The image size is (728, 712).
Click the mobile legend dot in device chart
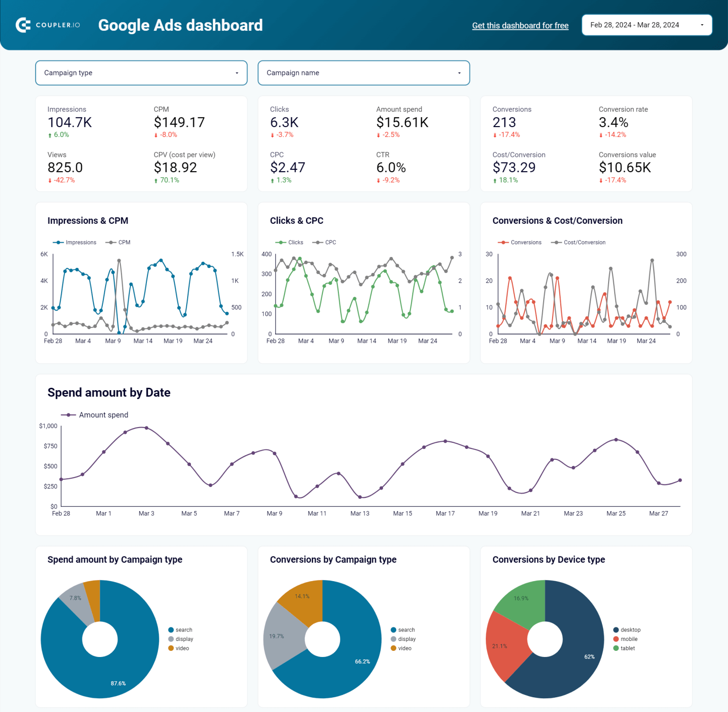click(x=616, y=639)
